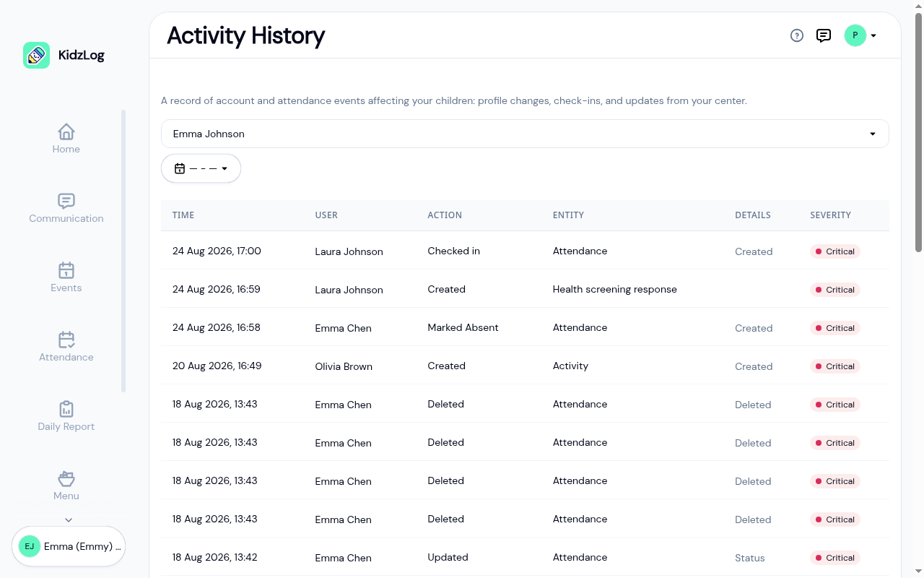Screen dimensions: 924x578
Task: Click the TIME column header
Action: click(183, 215)
